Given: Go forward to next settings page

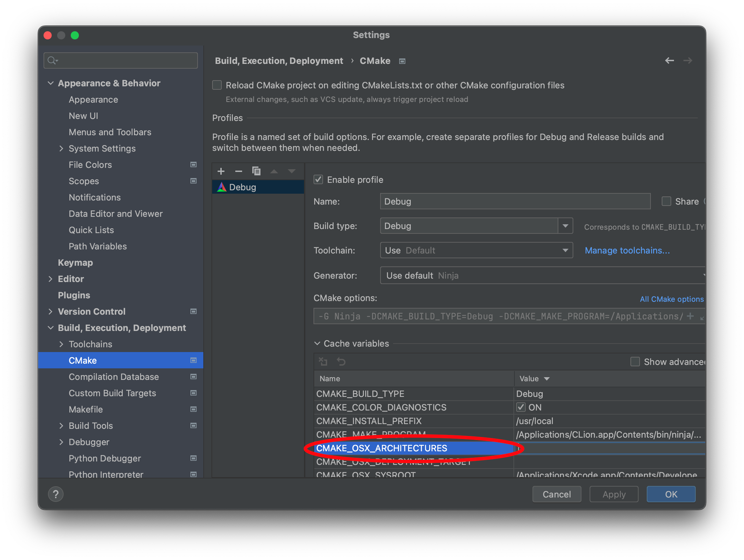Looking at the screenshot, I should point(688,61).
